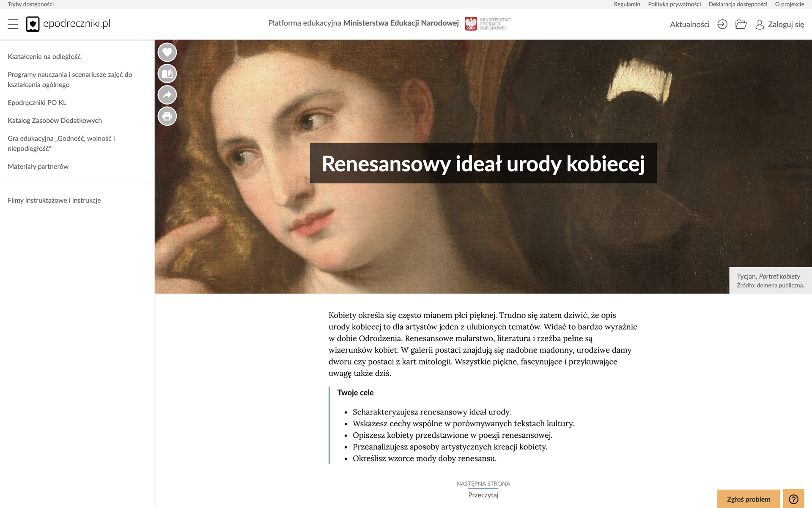Open Programy nauczania i scenariusze zajęć

point(70,80)
